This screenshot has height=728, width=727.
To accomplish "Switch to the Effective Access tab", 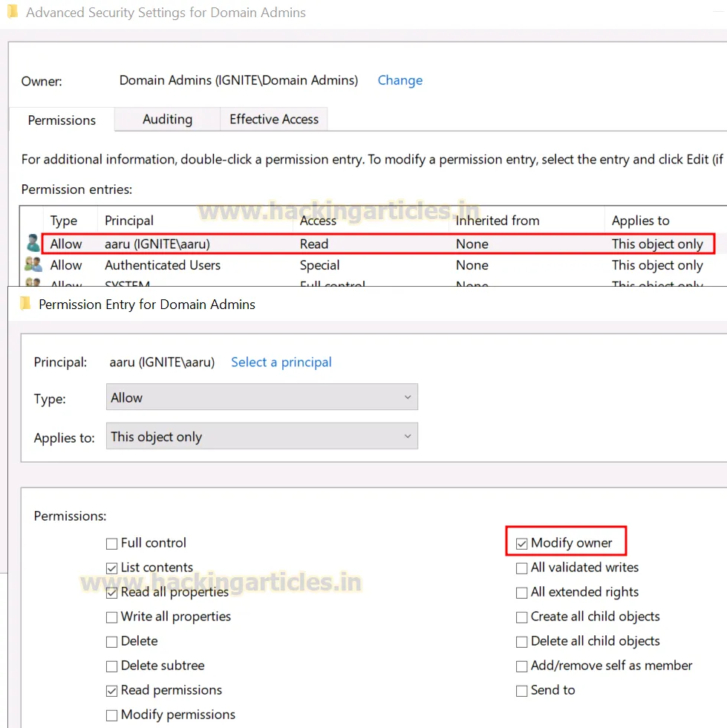I will [273, 119].
